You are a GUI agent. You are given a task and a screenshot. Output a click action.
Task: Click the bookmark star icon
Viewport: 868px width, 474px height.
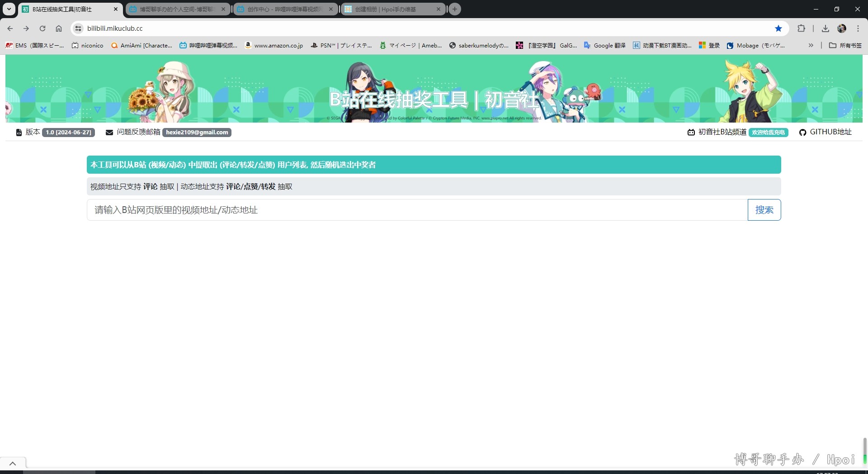point(778,28)
